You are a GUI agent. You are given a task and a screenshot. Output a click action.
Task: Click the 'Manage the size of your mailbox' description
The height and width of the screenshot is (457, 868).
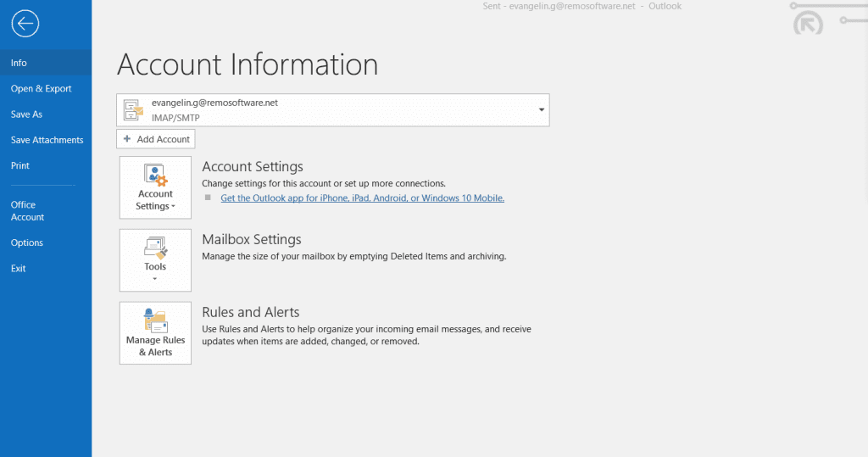pos(354,256)
